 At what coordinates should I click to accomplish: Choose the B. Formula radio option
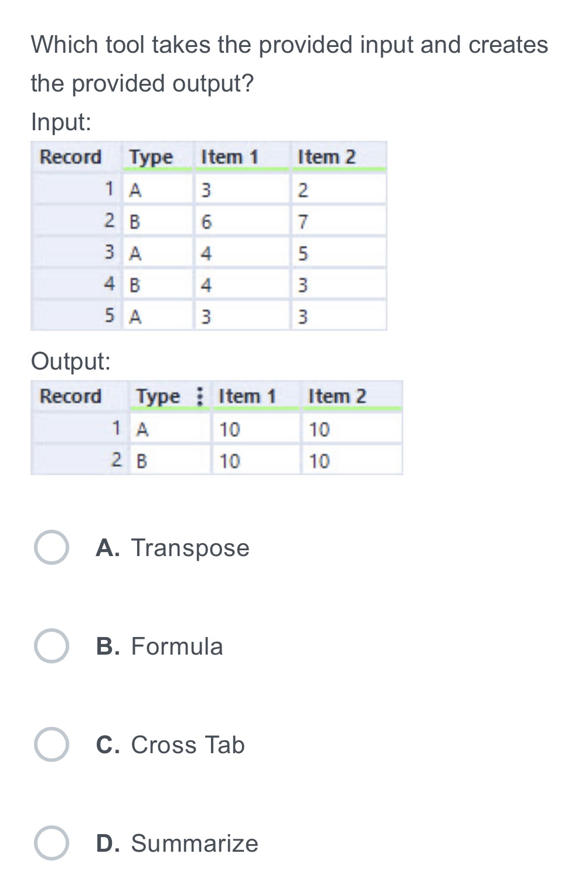[52, 646]
